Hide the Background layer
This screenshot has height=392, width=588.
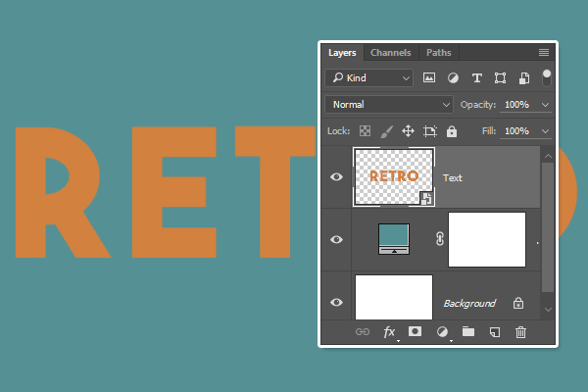coord(336,302)
